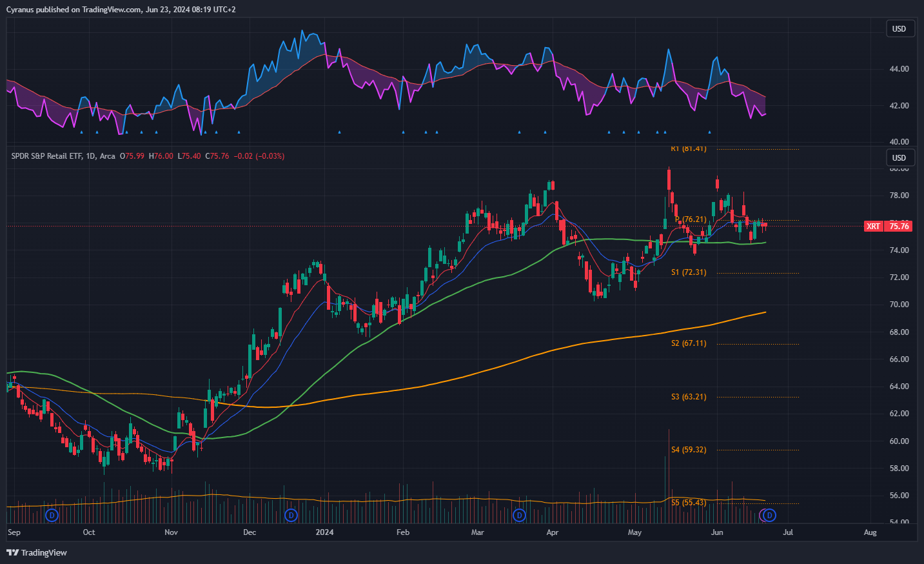Click 72.00 on the price scale
Viewport: 924px width, 564px height.
click(899, 277)
